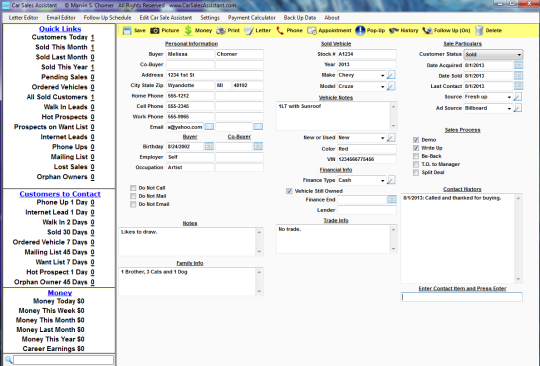Check the Split Deal checkbox
The height and width of the screenshot is (366, 540).
click(416, 173)
